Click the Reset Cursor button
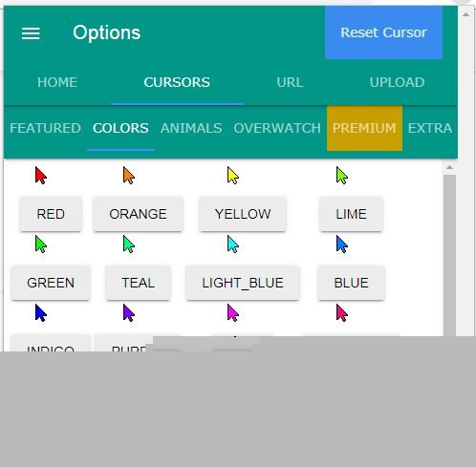 pos(383,32)
